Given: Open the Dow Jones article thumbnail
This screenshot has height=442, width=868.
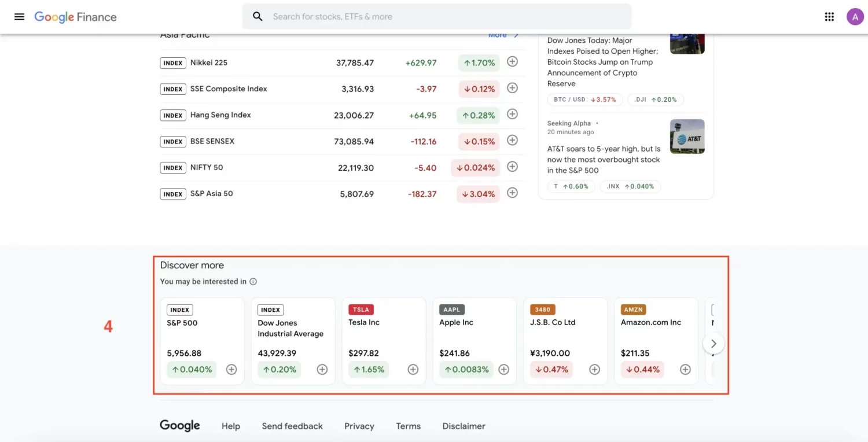Looking at the screenshot, I should click(x=687, y=44).
